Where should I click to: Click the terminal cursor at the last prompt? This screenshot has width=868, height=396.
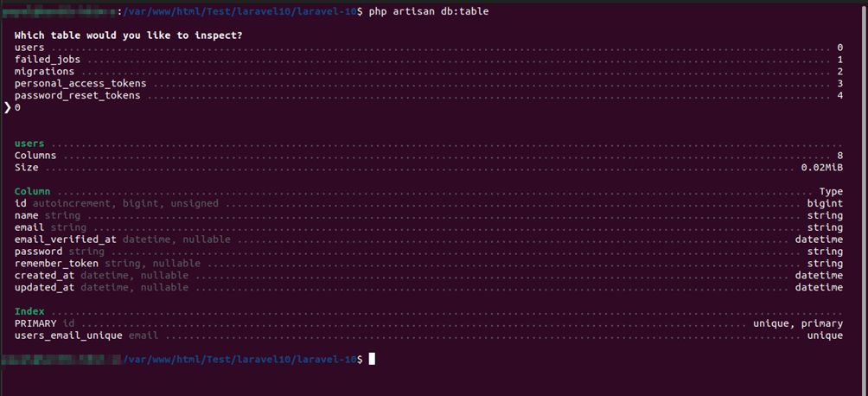(372, 358)
